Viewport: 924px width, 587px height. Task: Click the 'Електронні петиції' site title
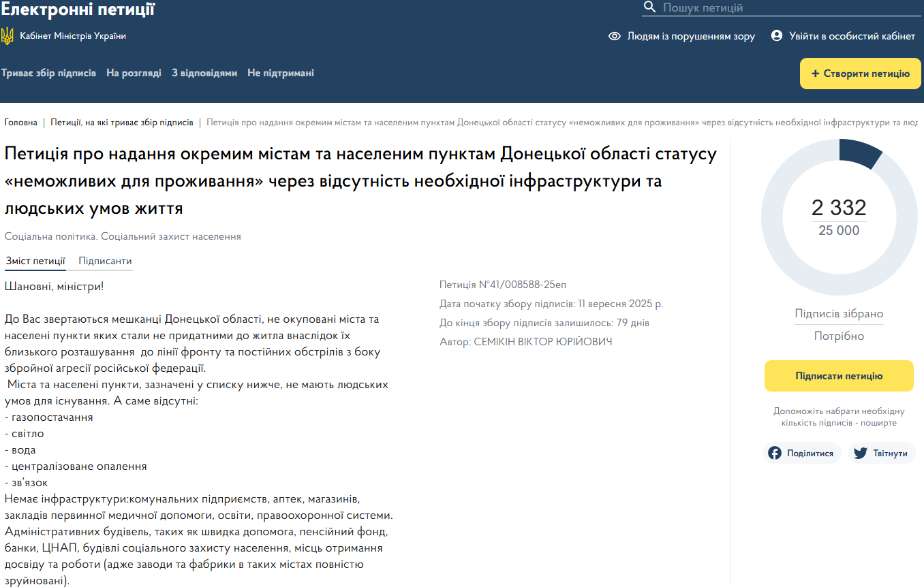tap(78, 10)
